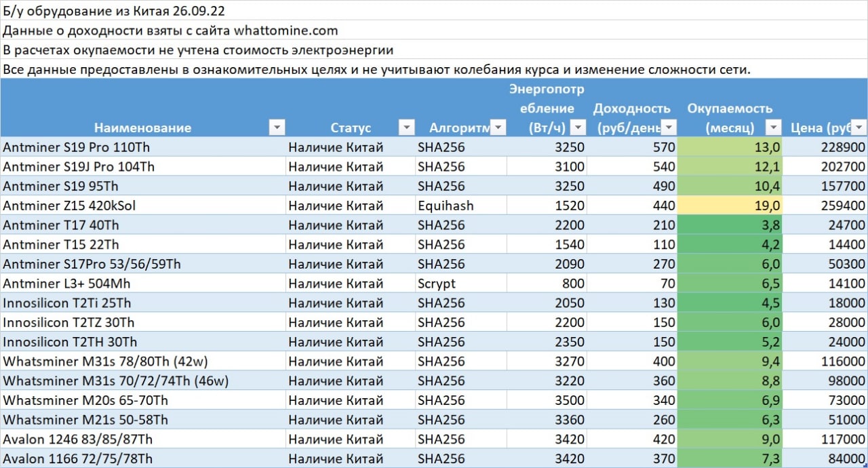Image resolution: width=868 pixels, height=468 pixels.
Task: Select price cell 24700 for Antminer T17
Action: 826,225
